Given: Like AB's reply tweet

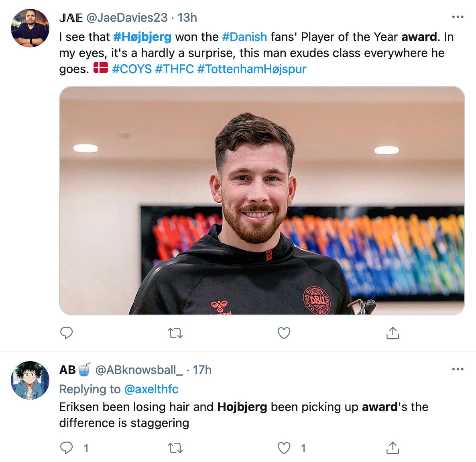Looking at the screenshot, I should point(284,448).
